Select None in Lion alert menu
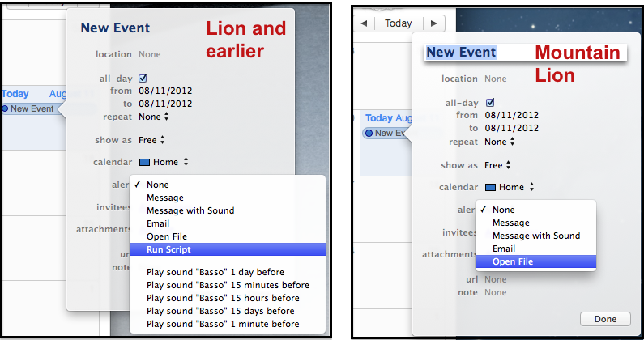 tap(228, 185)
